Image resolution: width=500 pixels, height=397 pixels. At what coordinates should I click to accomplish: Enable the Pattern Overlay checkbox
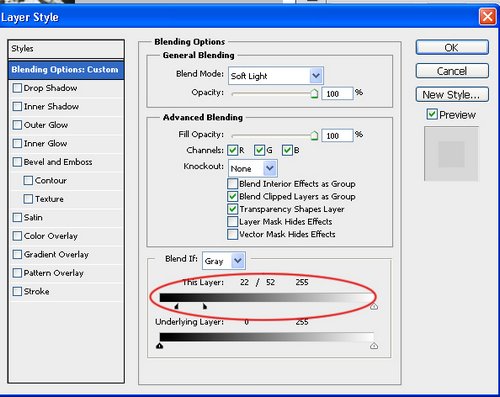[x=17, y=273]
